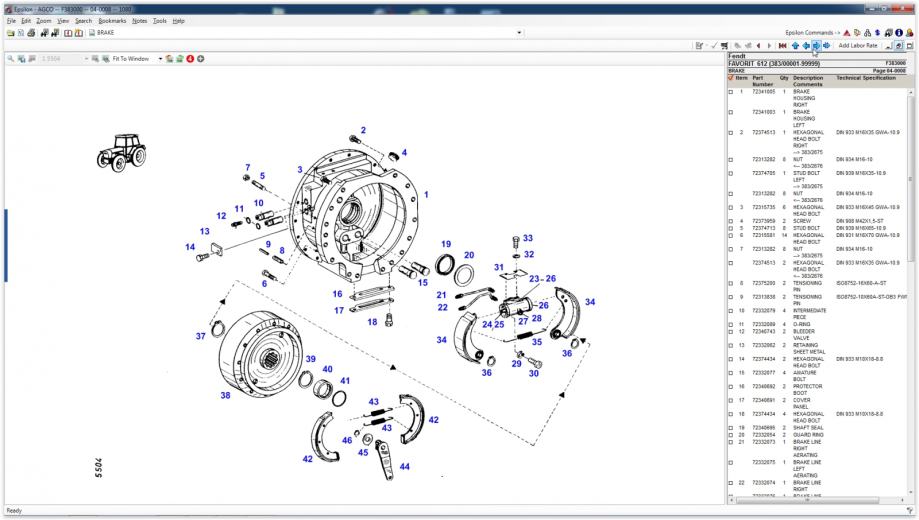Open the Notes menu
The width and height of the screenshot is (919, 520).
tap(139, 21)
